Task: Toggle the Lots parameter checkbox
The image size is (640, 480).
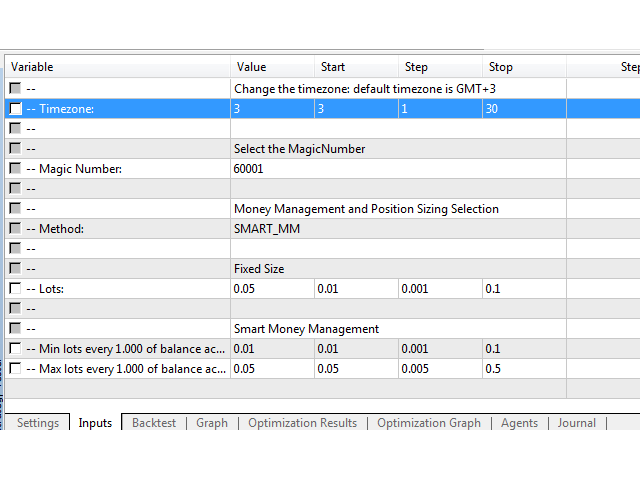Action: click(15, 289)
